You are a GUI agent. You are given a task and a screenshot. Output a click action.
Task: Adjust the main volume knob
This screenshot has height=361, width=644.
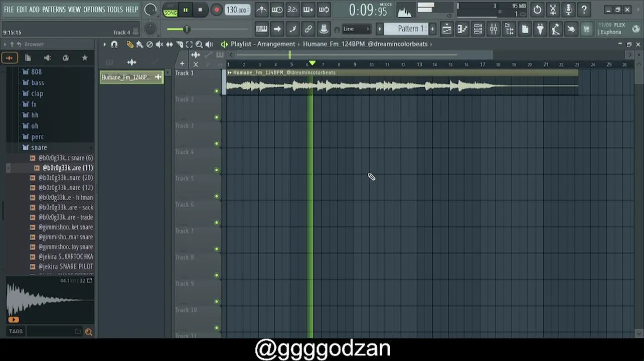click(150, 10)
